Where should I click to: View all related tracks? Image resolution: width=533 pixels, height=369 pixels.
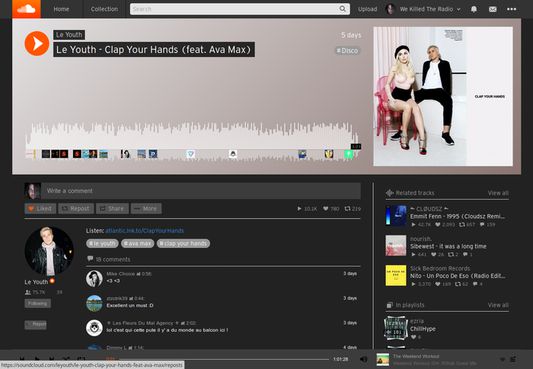(498, 193)
